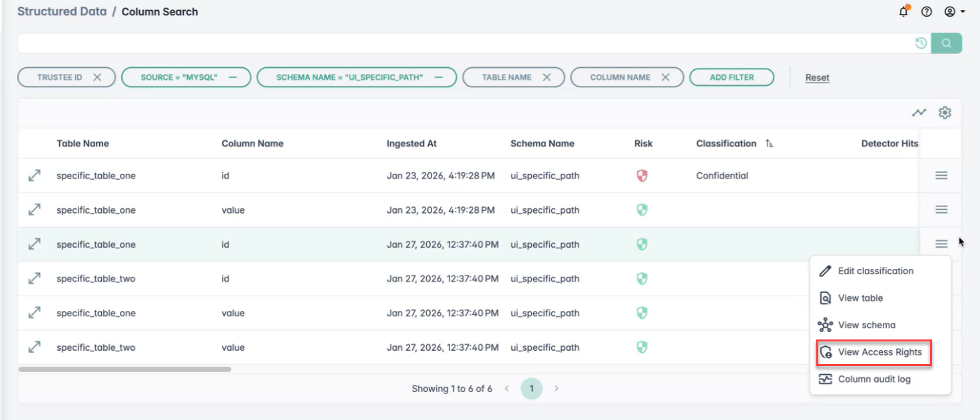Click the ADD FILTER button
980x420 pixels.
point(731,77)
